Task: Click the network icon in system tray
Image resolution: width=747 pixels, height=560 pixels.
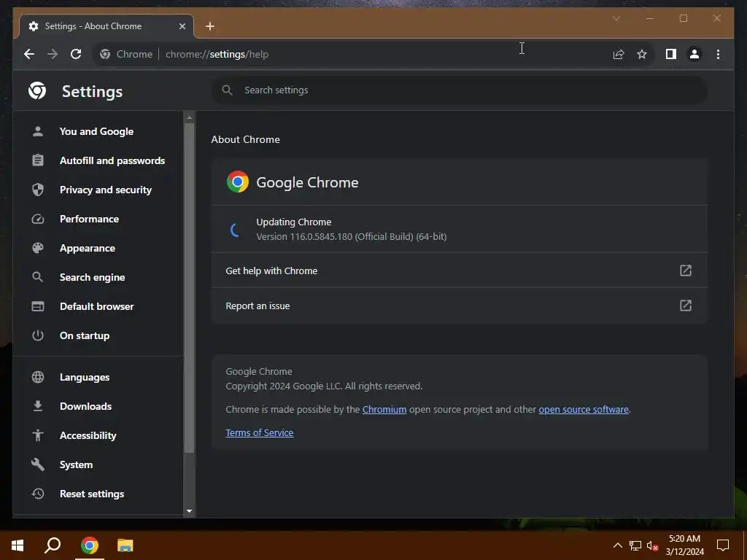Action: pos(635,545)
